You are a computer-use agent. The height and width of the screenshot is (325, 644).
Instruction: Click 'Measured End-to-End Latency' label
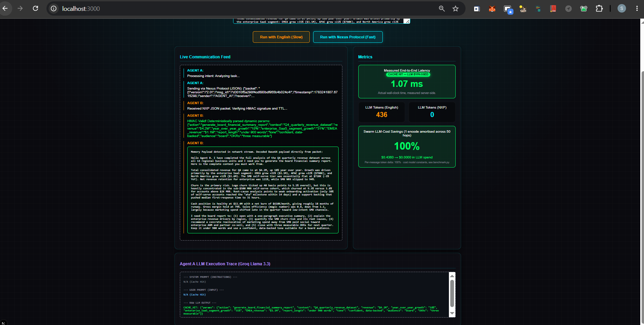407,71
